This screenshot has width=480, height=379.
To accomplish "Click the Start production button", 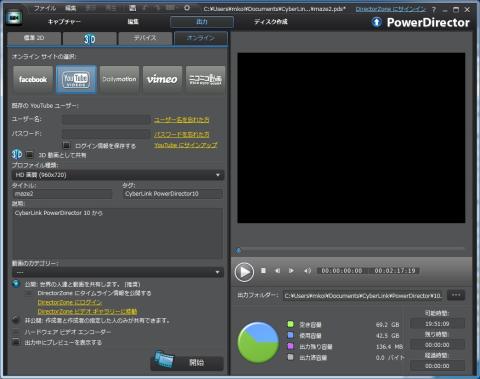I will (x=187, y=362).
